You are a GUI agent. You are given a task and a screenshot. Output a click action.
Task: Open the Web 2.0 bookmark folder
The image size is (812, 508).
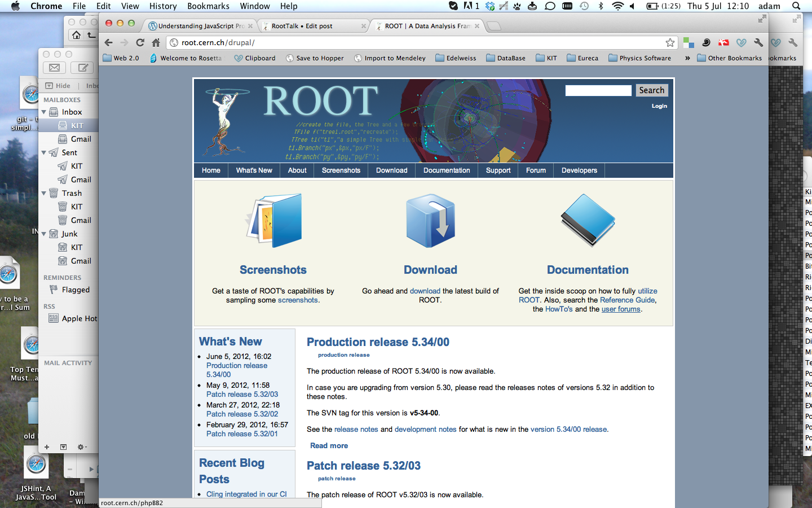(x=121, y=58)
